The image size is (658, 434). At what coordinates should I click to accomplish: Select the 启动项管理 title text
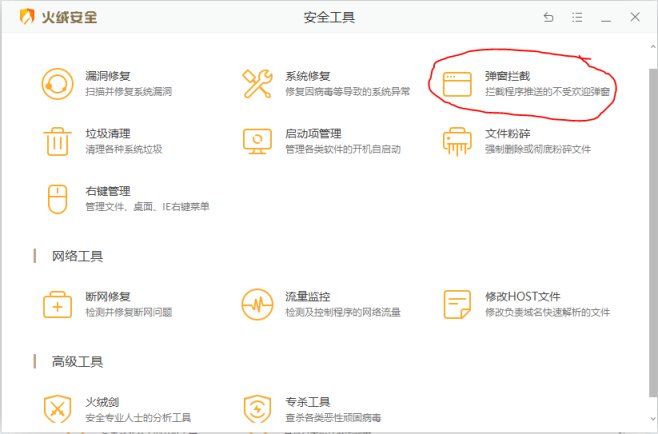click(x=313, y=133)
